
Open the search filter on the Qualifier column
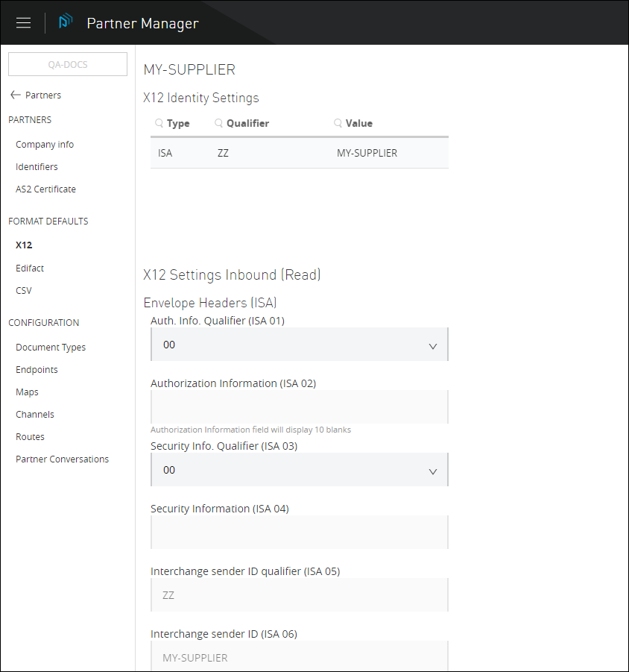tap(218, 122)
